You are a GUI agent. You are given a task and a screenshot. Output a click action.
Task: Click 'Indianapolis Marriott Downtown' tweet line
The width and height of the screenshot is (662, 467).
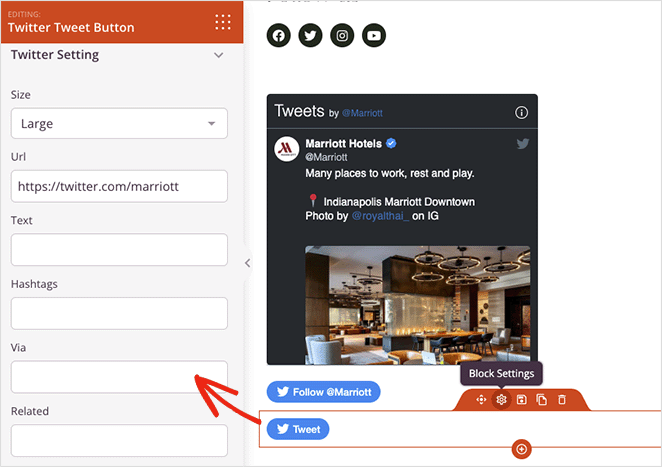399,202
